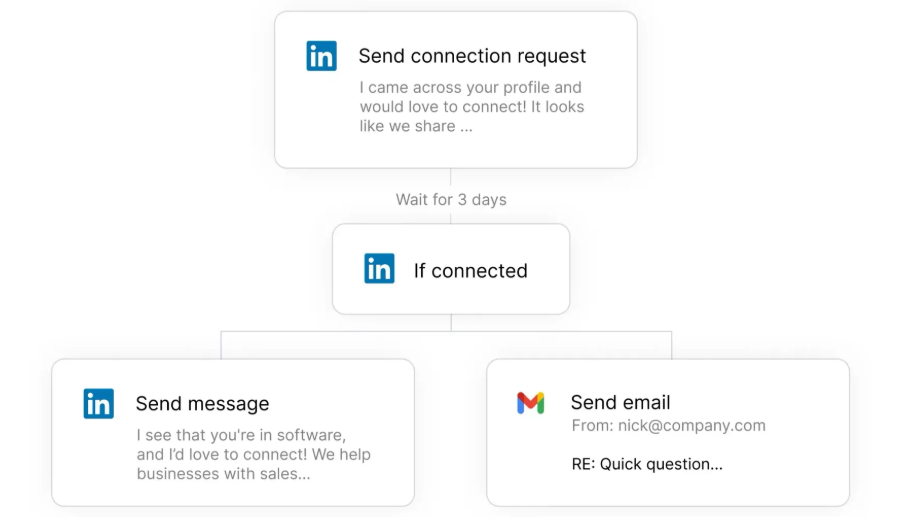Screen dimensions: 909x517
Task: Open the "RE: Quick question..." subject line
Action: coord(646,464)
